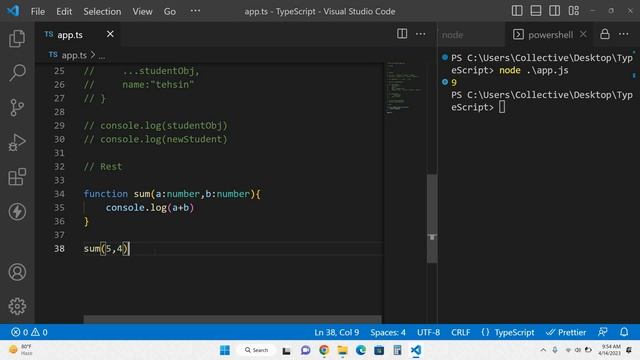Click the editor horizontal scrollbar
The height and width of the screenshot is (360, 640).
[232, 319]
